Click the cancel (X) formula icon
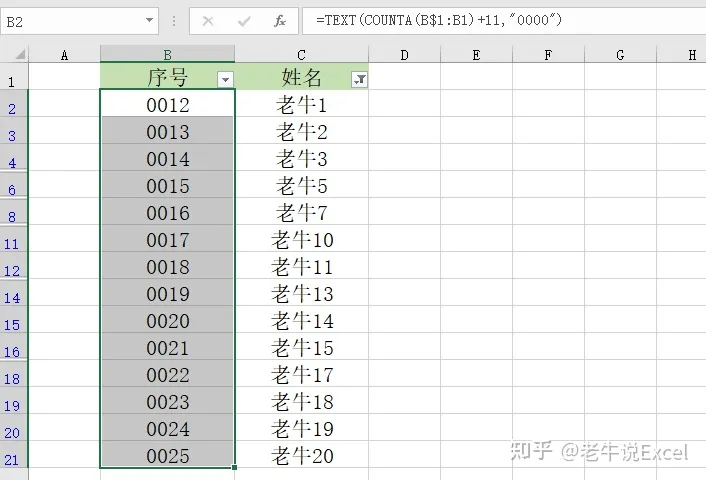 click(x=208, y=21)
